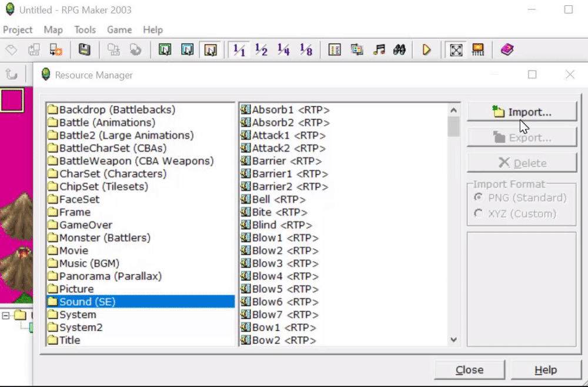Select the XYZ (Custom) radio button
588x387 pixels.
pos(478,213)
